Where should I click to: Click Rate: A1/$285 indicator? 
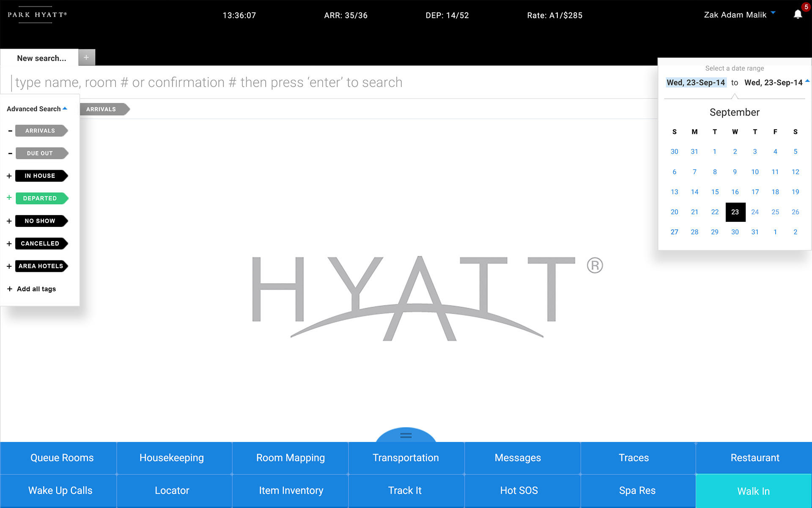(x=554, y=16)
